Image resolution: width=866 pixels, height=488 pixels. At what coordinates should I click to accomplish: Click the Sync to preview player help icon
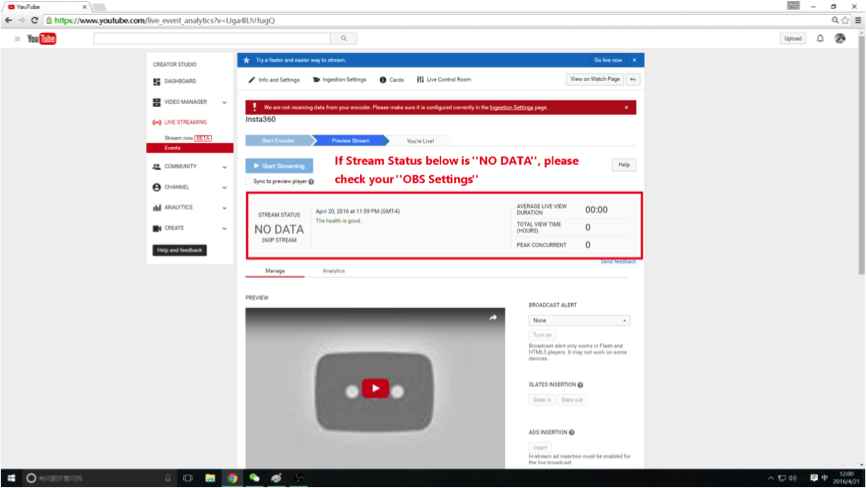(311, 182)
